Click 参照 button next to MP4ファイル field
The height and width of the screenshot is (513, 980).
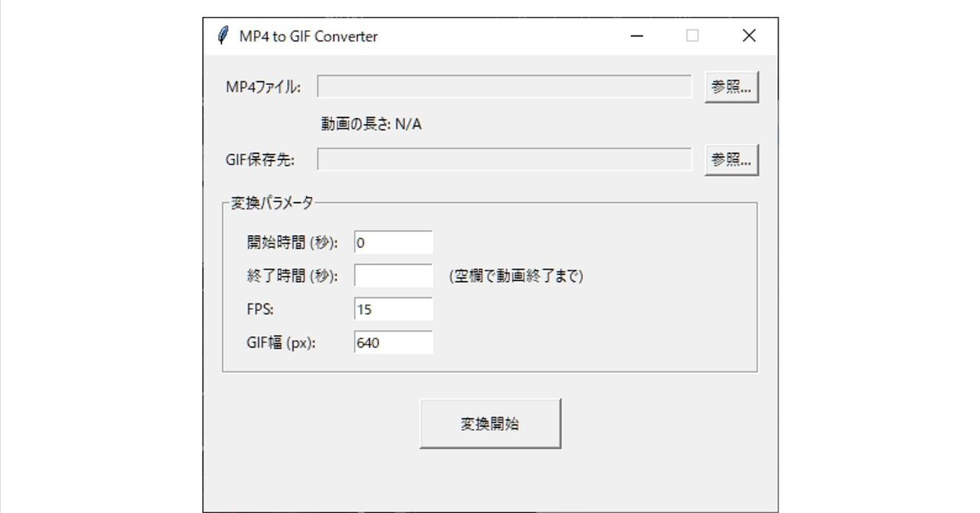tap(730, 86)
